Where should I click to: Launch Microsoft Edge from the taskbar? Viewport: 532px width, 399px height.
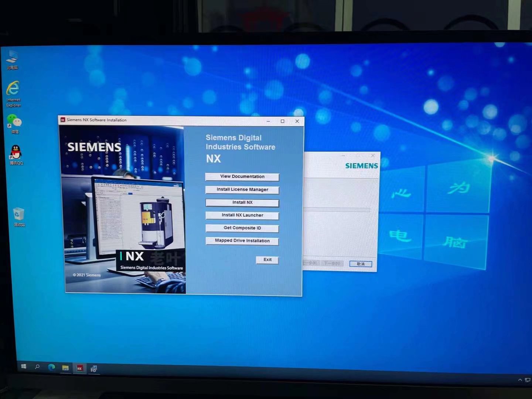pos(51,367)
